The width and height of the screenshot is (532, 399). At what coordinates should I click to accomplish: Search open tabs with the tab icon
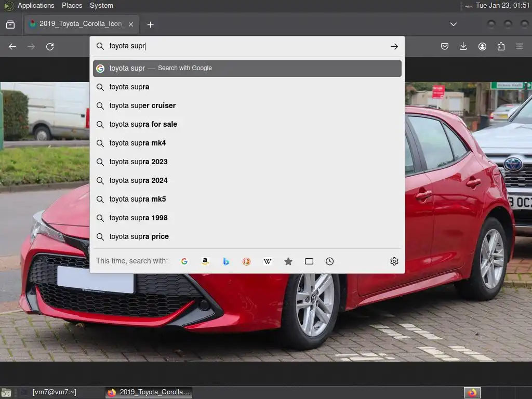(x=309, y=261)
